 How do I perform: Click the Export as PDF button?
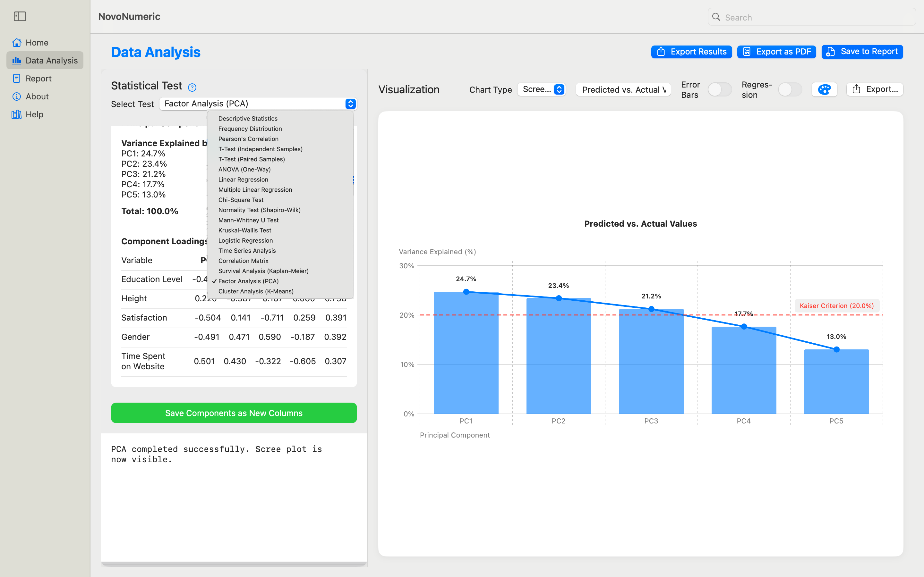click(x=777, y=52)
